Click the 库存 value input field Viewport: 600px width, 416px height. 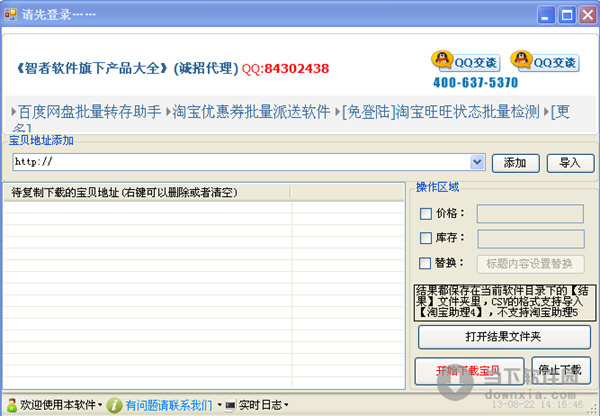coord(531,239)
